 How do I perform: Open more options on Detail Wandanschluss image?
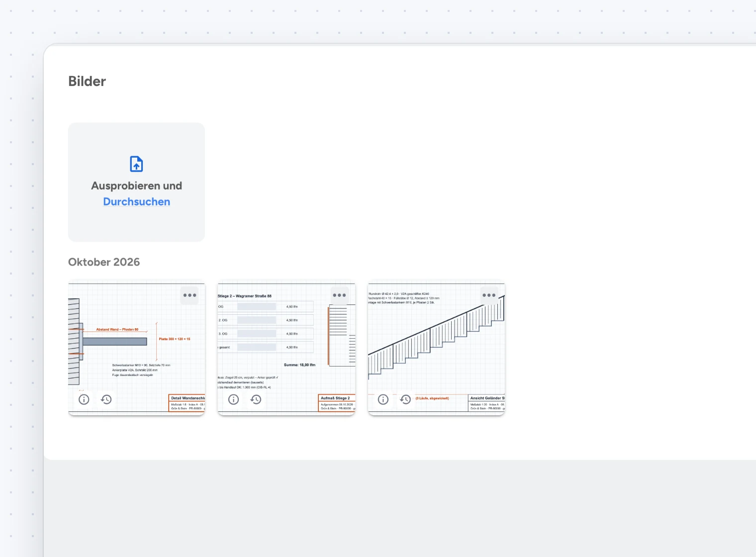(x=189, y=295)
